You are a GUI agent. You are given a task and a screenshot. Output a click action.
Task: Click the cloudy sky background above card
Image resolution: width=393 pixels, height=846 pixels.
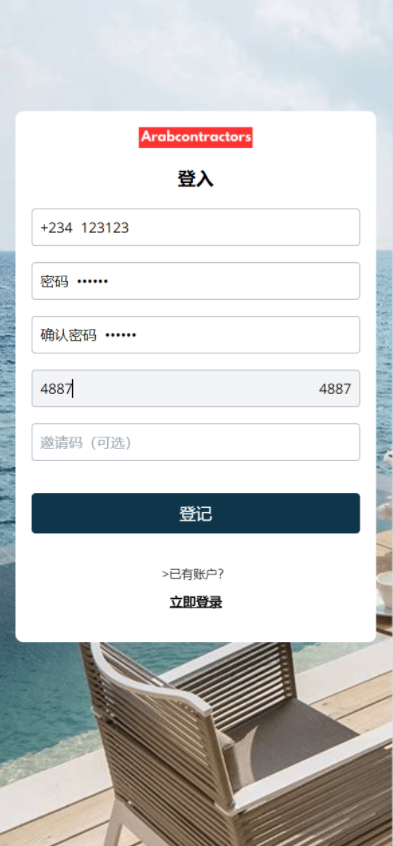(196, 54)
